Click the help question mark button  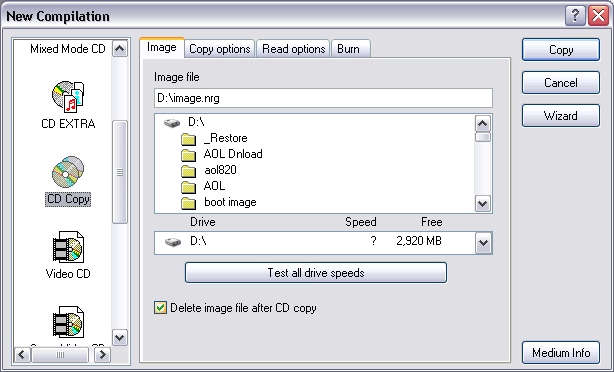click(x=575, y=16)
